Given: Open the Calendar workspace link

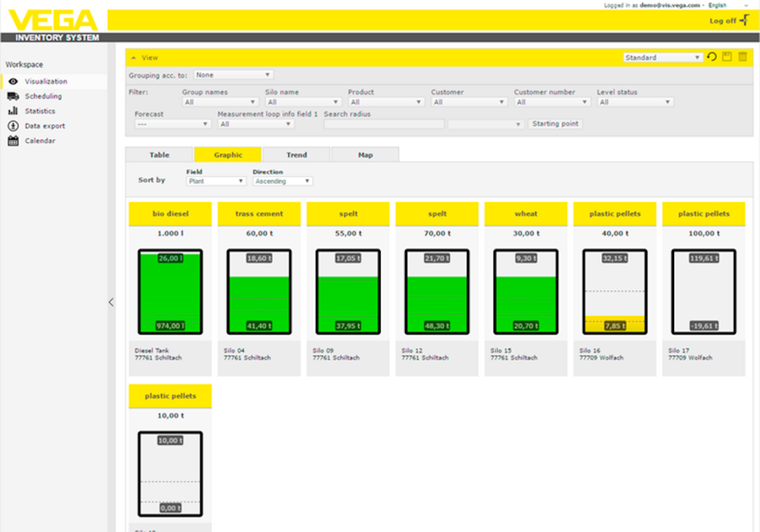Looking at the screenshot, I should coord(40,141).
